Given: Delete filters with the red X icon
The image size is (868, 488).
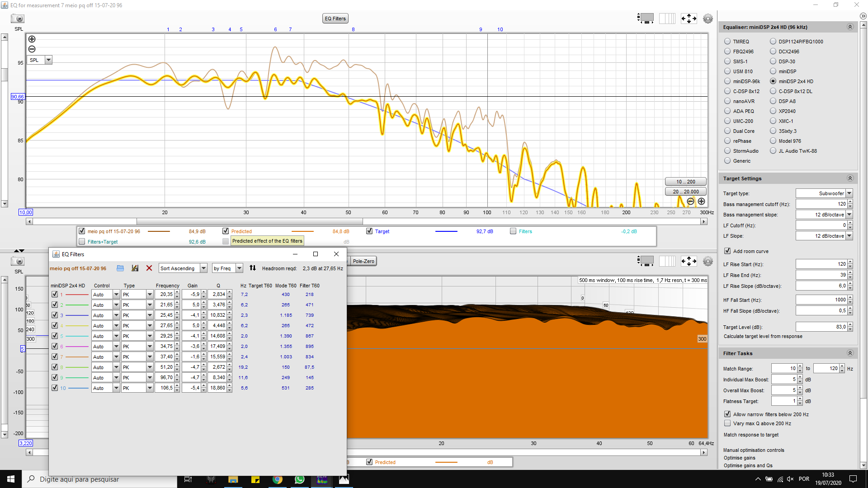Looking at the screenshot, I should pos(149,268).
